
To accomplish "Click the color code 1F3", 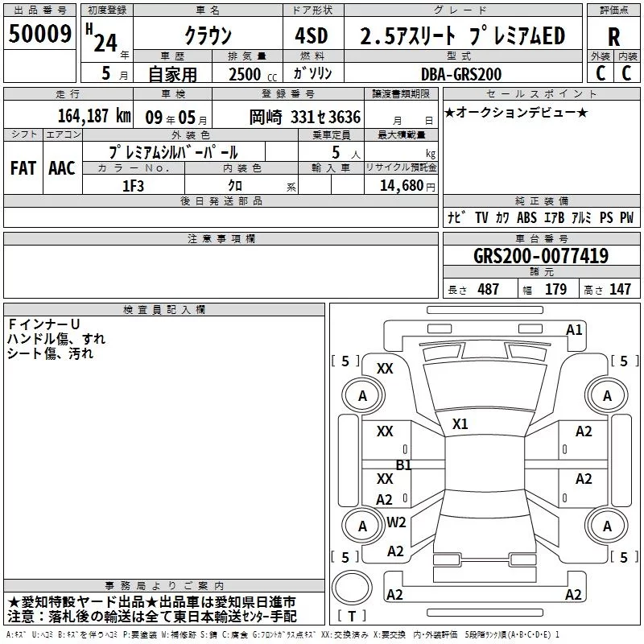I will point(133,186).
